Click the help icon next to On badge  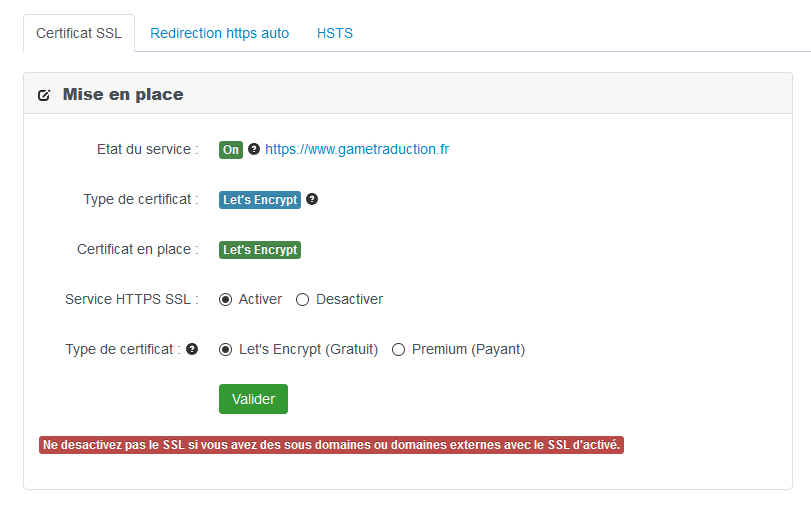(x=254, y=149)
